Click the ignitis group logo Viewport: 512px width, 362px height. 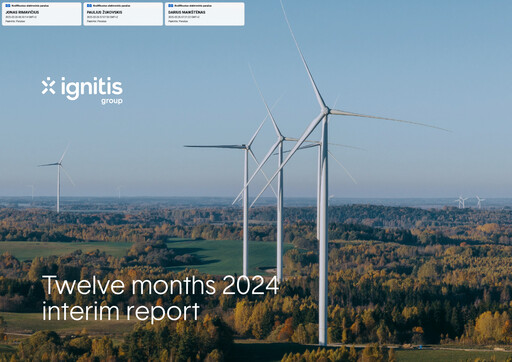tap(82, 90)
